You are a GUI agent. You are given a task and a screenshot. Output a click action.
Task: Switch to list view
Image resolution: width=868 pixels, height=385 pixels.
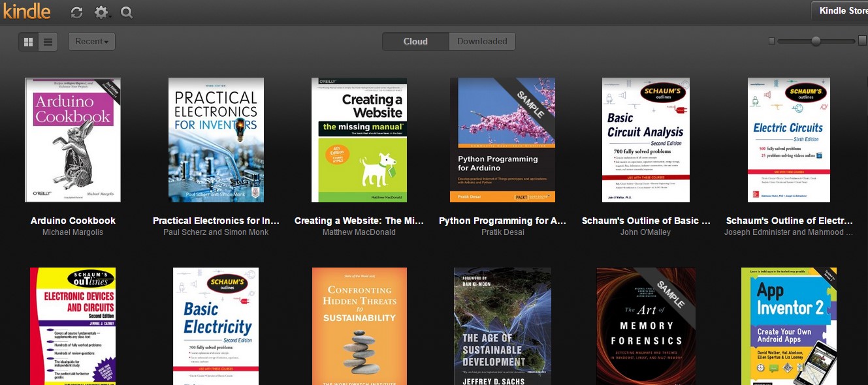(x=48, y=42)
